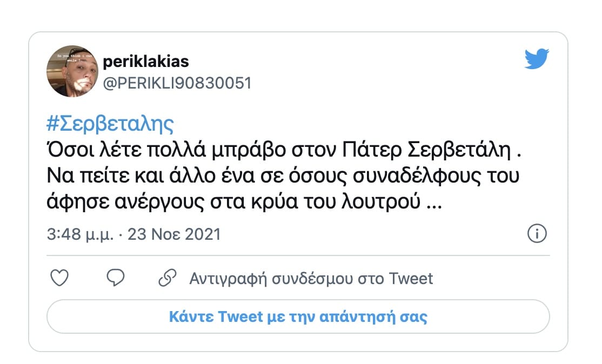Select the heart icon under the tweet
The image size is (602, 364).
pyautogui.click(x=59, y=277)
